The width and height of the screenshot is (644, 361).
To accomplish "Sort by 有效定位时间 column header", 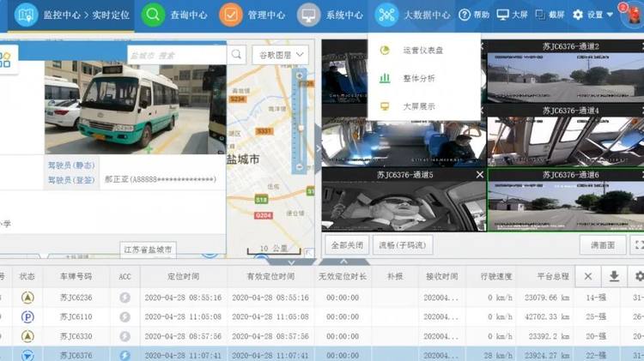I will click(270, 276).
